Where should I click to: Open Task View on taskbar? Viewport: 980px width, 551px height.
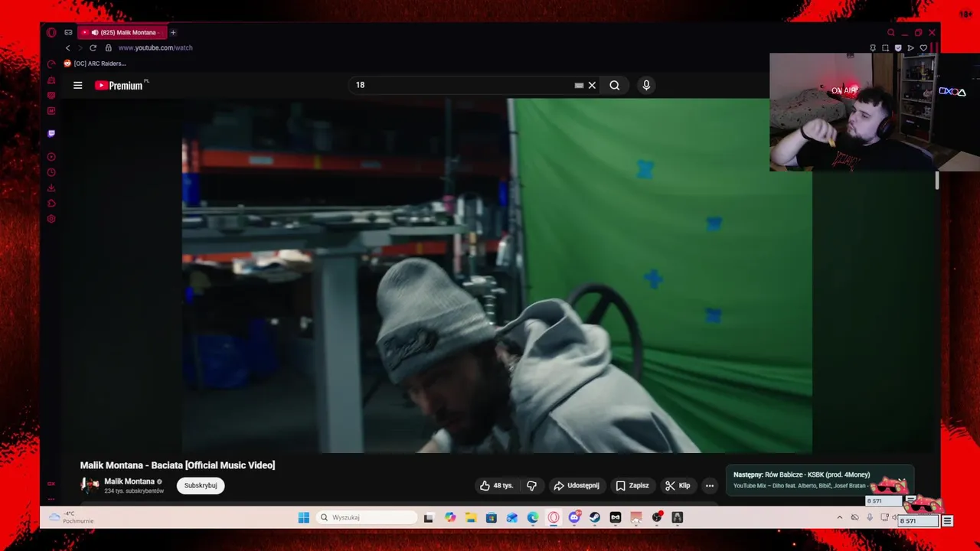tap(429, 517)
